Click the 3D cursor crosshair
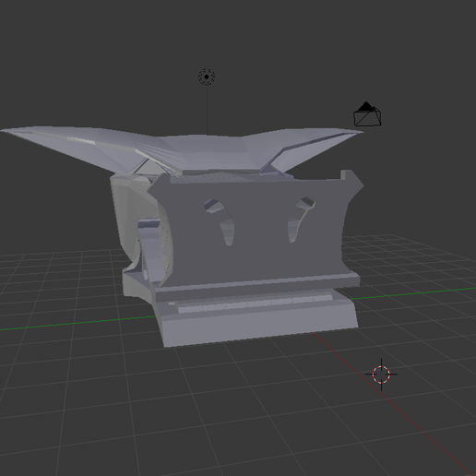 (x=381, y=375)
